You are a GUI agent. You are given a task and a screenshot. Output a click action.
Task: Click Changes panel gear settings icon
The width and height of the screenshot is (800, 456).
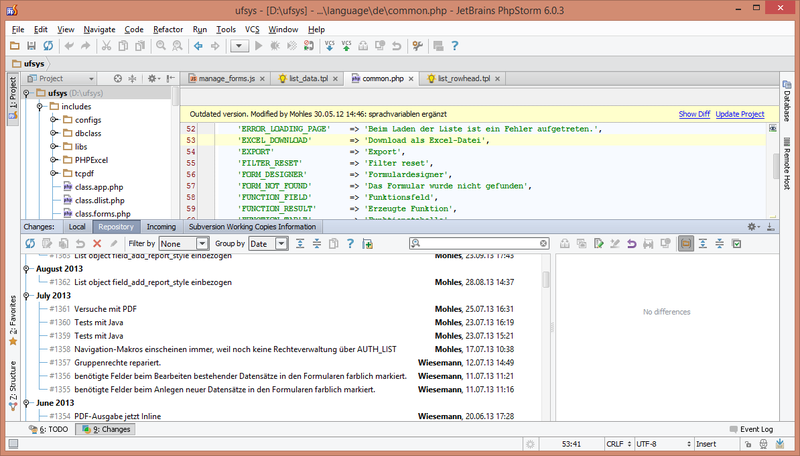(x=754, y=226)
